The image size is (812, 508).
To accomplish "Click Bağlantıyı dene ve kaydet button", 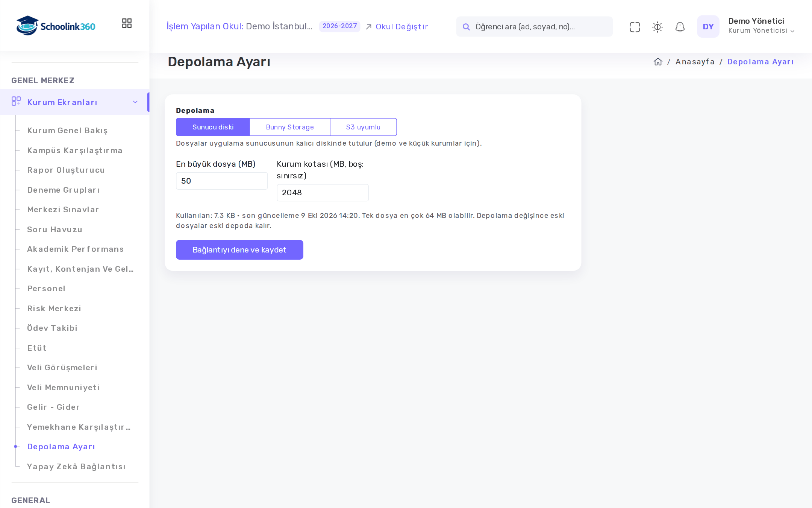I will pyautogui.click(x=239, y=249).
